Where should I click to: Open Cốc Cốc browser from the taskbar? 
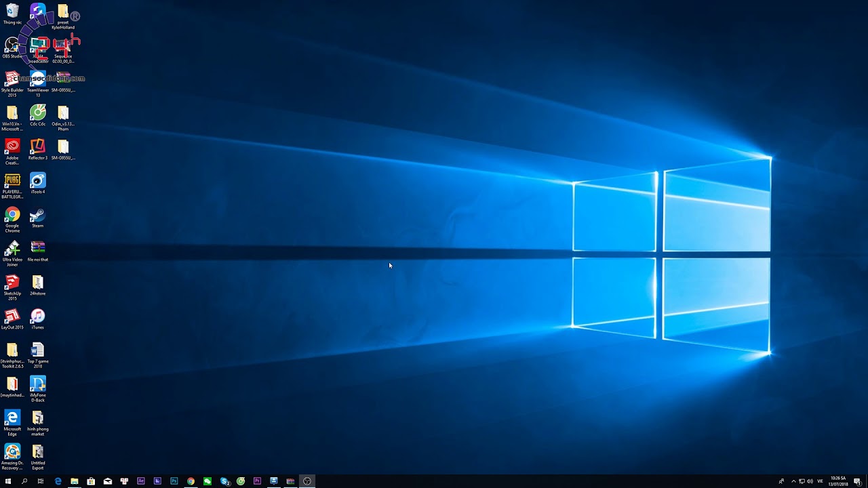point(241,481)
